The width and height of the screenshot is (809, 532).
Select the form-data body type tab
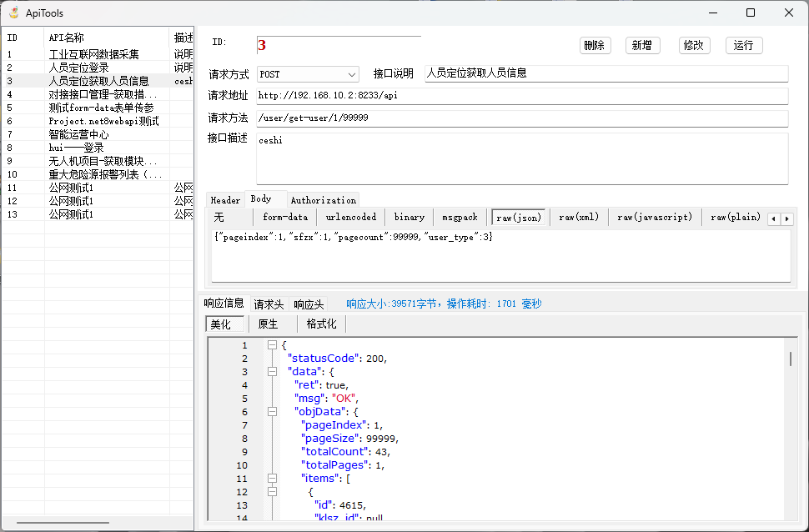(x=285, y=218)
